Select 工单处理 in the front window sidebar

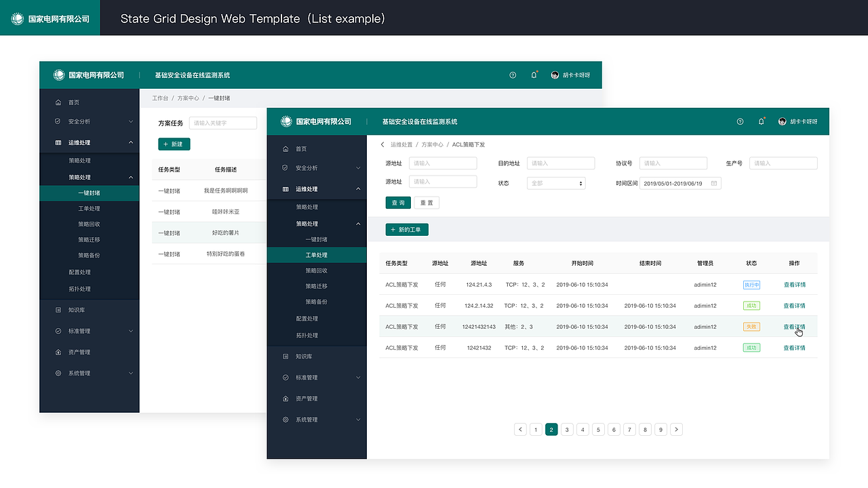pyautogui.click(x=317, y=255)
